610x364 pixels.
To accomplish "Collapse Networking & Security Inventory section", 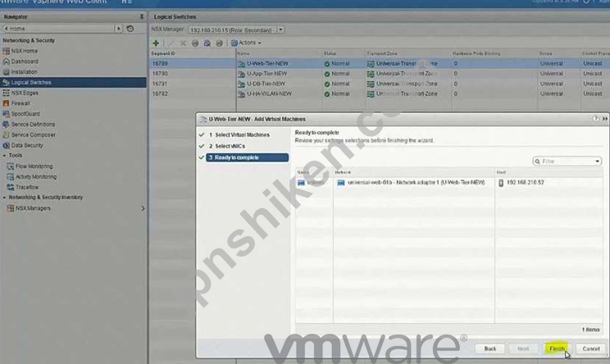I will 4,198.
